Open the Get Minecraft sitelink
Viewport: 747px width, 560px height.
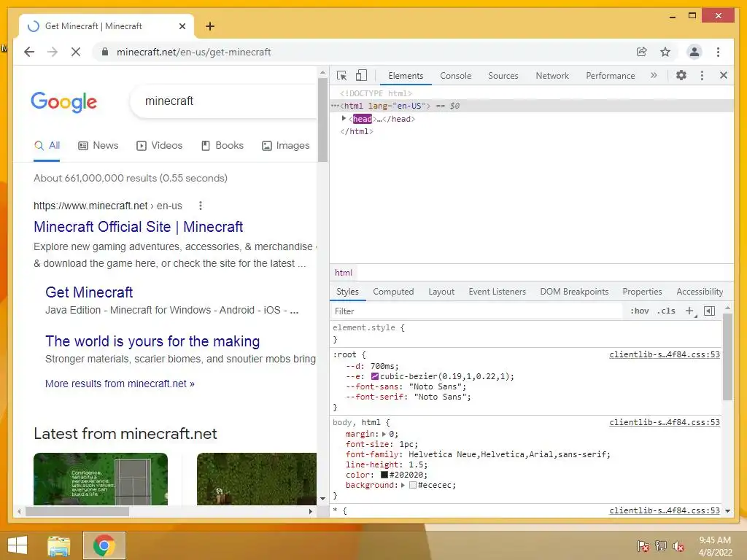(89, 292)
